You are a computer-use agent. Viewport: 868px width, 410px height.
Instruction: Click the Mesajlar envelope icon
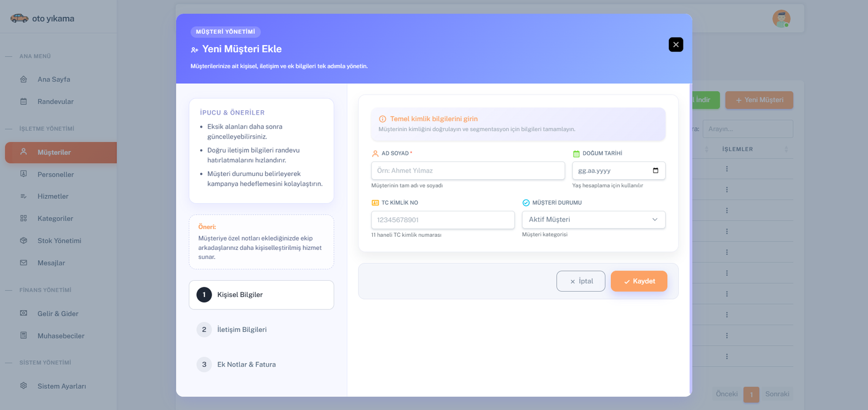(23, 263)
